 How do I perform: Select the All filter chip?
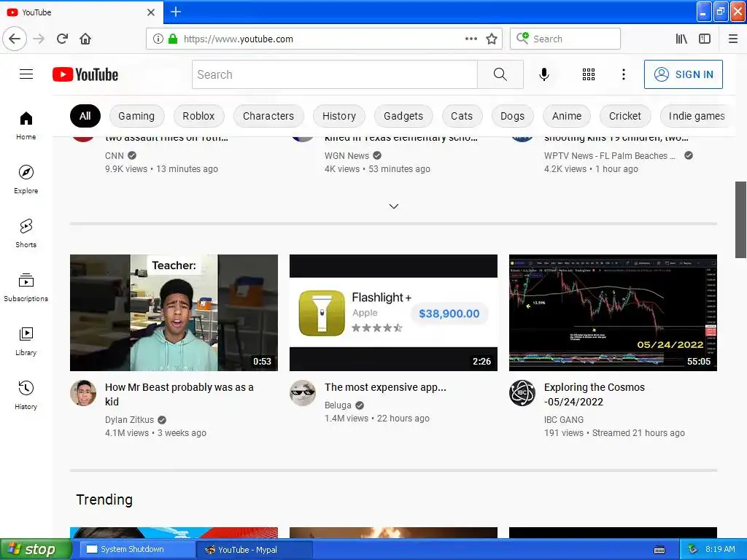point(85,116)
